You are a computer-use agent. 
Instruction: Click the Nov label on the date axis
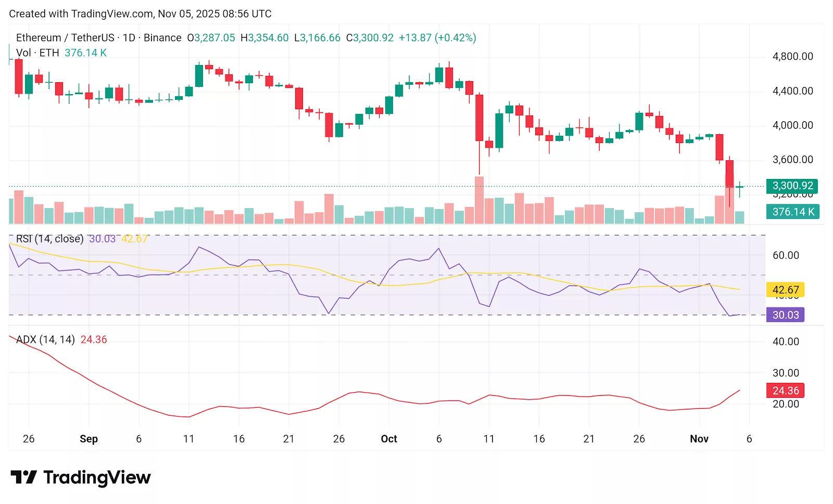click(699, 438)
